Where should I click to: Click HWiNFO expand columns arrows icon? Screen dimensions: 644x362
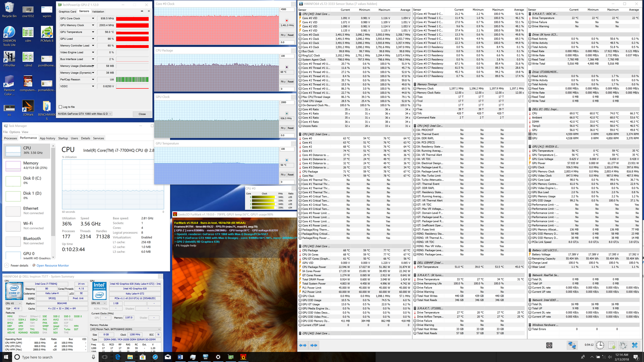[x=303, y=345]
